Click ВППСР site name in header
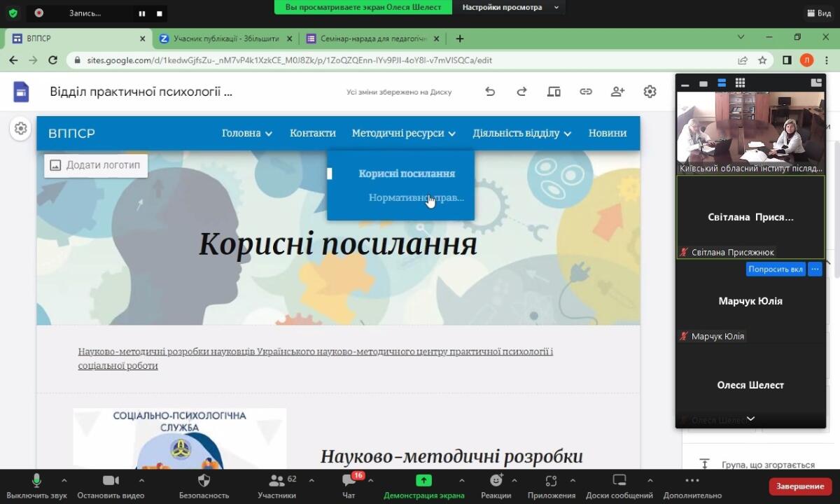This screenshot has height=504, width=840. tap(71, 133)
